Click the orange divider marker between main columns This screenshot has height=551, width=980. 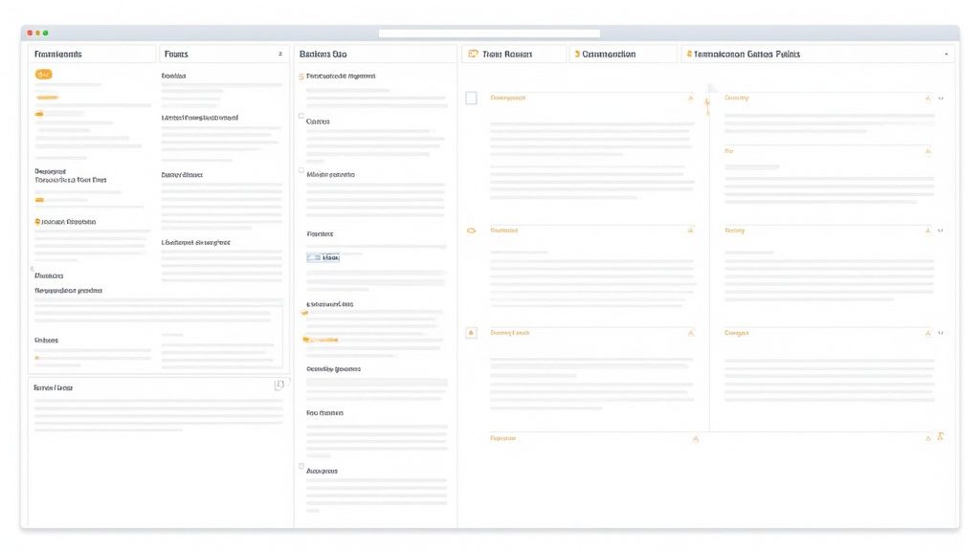click(708, 103)
